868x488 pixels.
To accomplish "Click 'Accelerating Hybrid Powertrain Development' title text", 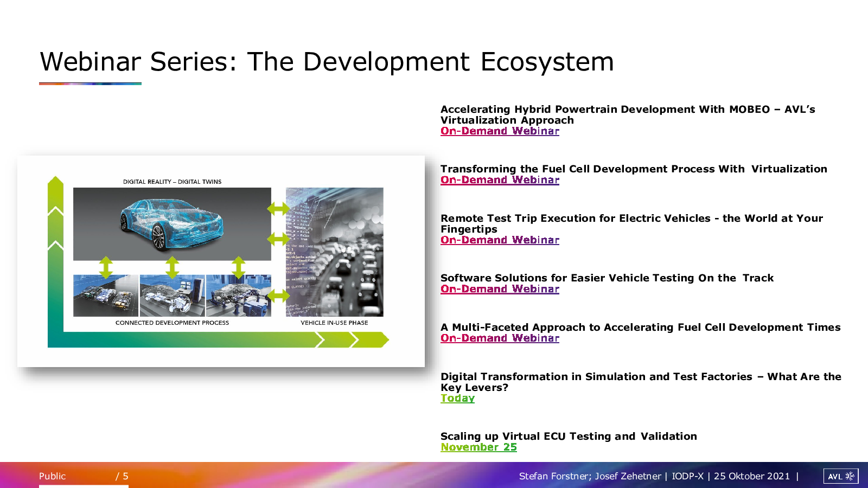I will [x=628, y=115].
